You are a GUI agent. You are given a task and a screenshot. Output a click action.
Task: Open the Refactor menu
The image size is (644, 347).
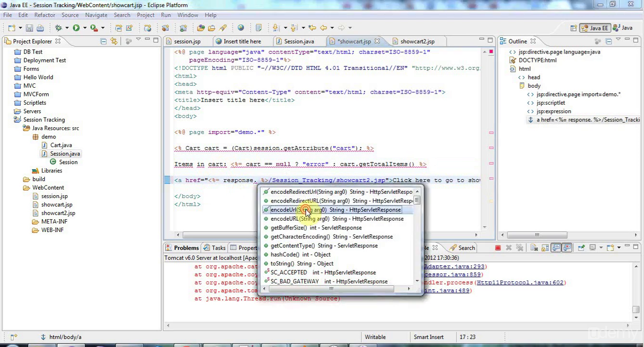click(44, 15)
